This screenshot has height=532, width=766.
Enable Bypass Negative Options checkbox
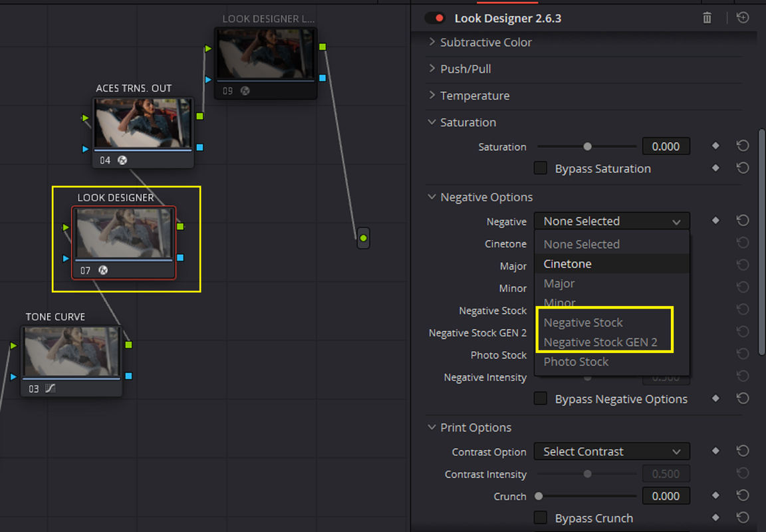click(541, 398)
